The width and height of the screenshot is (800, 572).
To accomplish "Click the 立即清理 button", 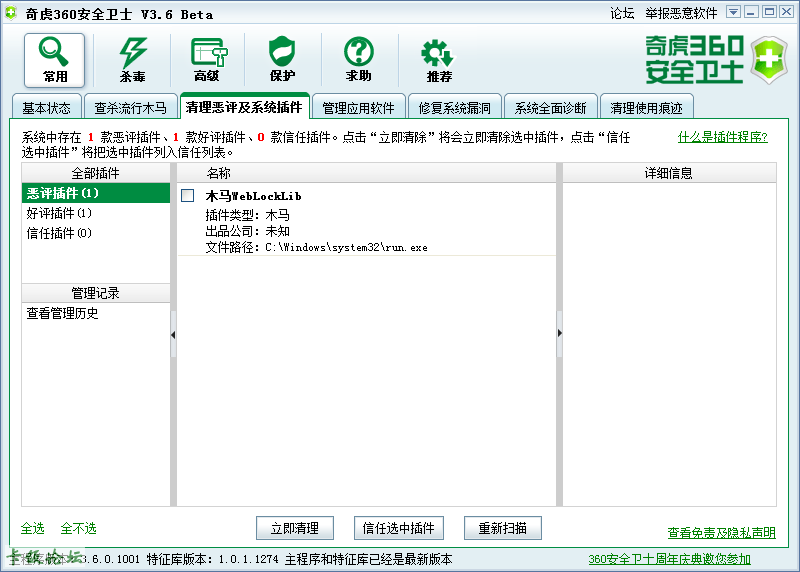I will click(x=295, y=528).
